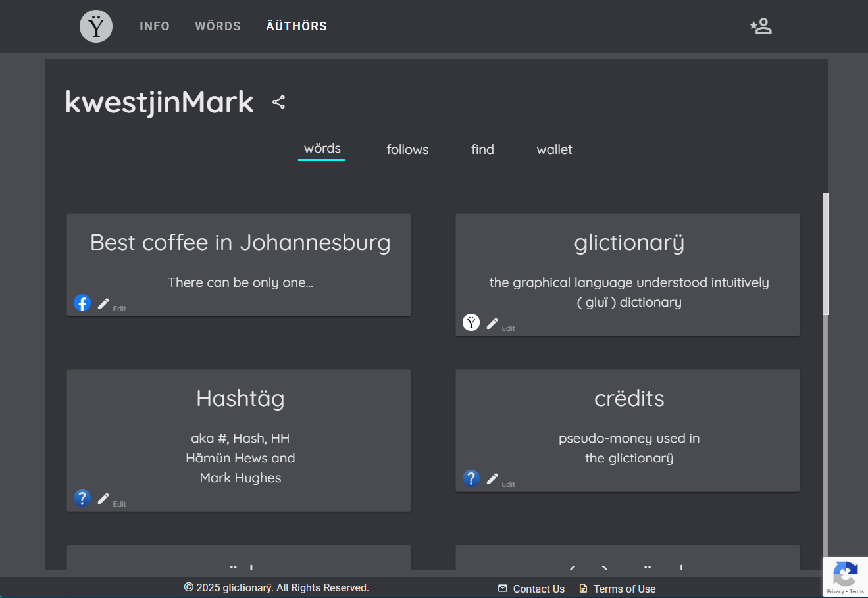The width and height of the screenshot is (868, 598).
Task: Click the Facebook icon on the coffee card
Action: pos(82,303)
